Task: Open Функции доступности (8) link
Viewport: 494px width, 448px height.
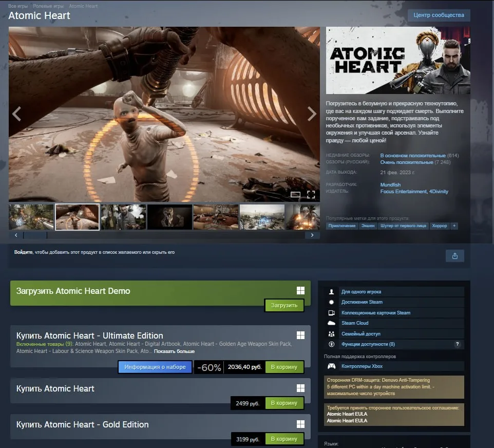Action: [368, 344]
